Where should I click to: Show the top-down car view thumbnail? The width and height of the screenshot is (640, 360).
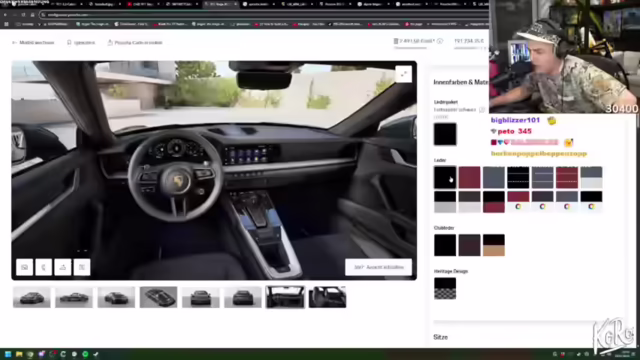click(158, 297)
